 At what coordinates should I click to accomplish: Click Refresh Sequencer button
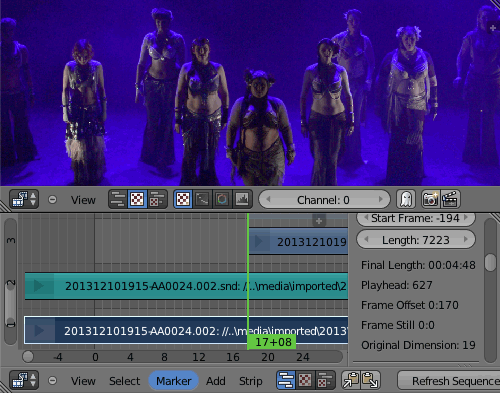pos(449,381)
